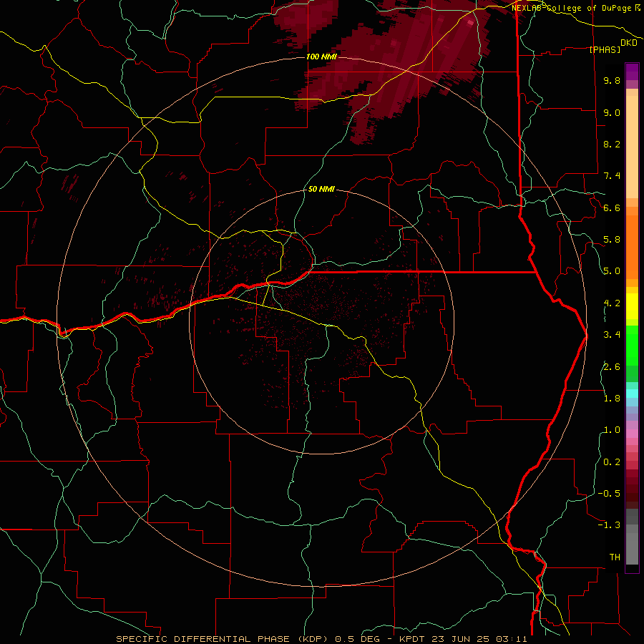Click the 0.2 color scale label
This screenshot has width=644, height=644.
612,462
